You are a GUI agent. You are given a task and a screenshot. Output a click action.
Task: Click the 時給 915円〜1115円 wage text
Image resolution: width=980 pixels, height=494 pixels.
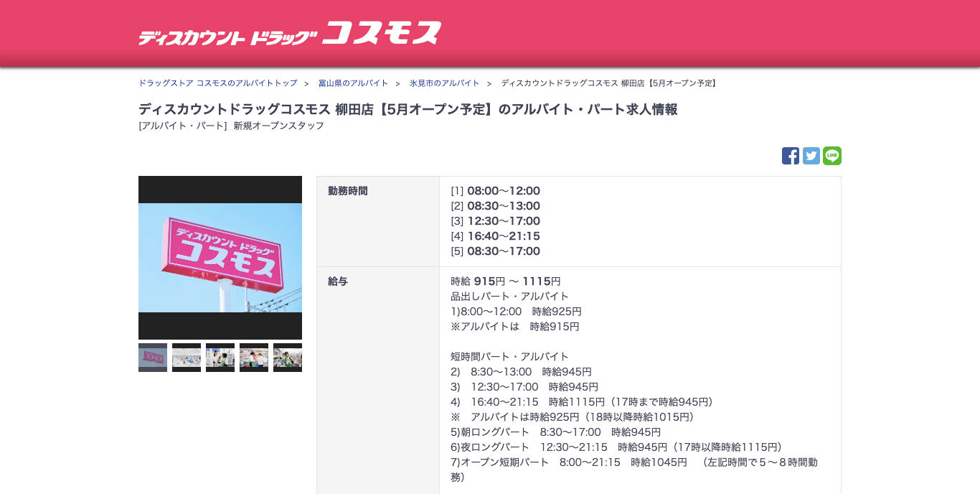pyautogui.click(x=505, y=281)
